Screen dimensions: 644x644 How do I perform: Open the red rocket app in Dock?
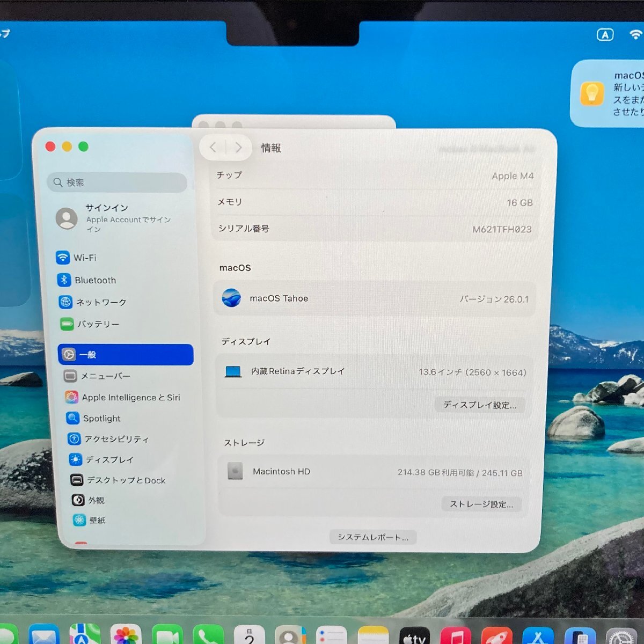(497, 635)
